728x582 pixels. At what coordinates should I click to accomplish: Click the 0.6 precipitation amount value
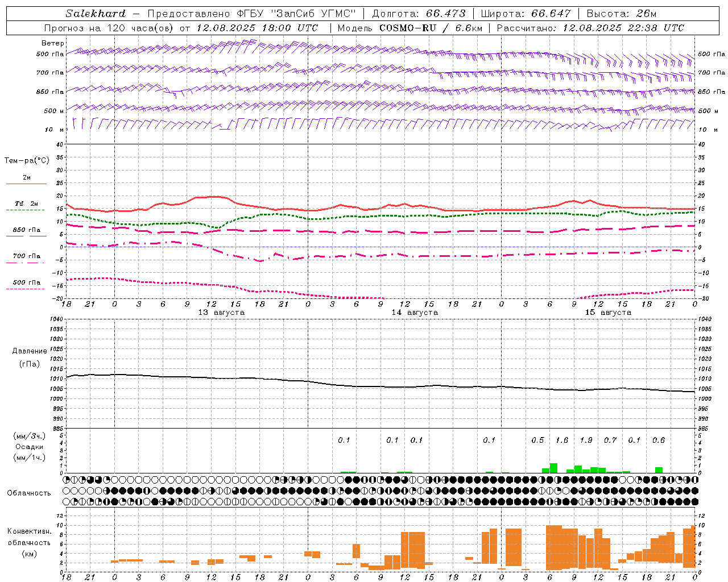pos(659,440)
